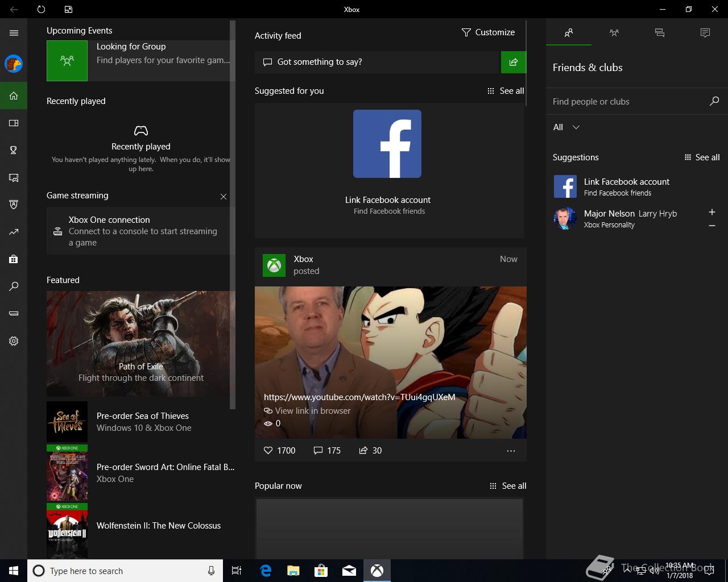The height and width of the screenshot is (582, 728).
Task: Remove Major Nelson suggestion with minus icon
Action: [x=712, y=226]
